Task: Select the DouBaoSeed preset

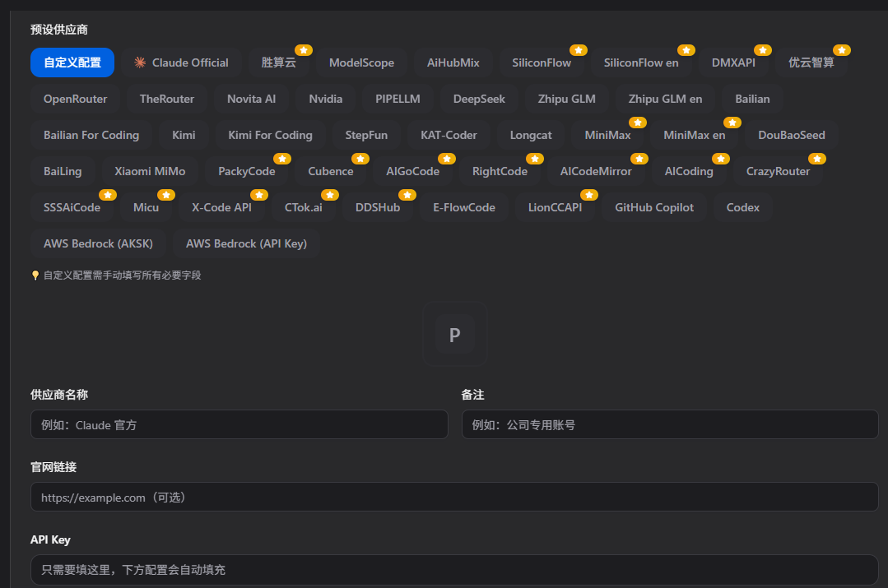Action: (x=792, y=135)
